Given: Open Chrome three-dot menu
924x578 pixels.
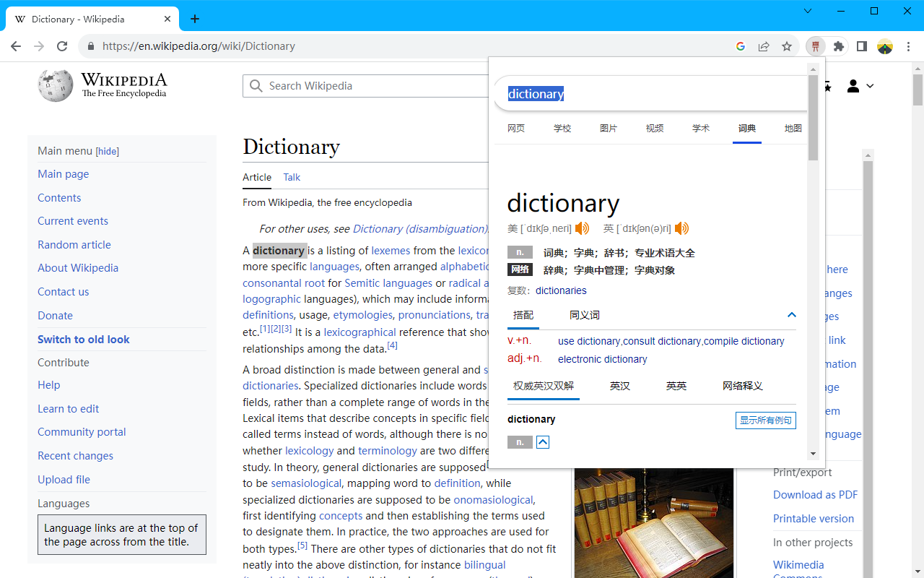Looking at the screenshot, I should tap(908, 46).
